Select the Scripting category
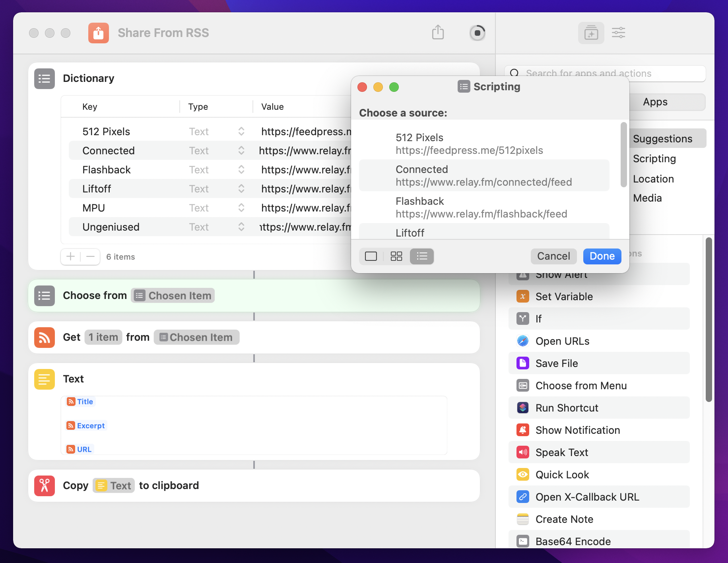The image size is (728, 563). coord(654,159)
